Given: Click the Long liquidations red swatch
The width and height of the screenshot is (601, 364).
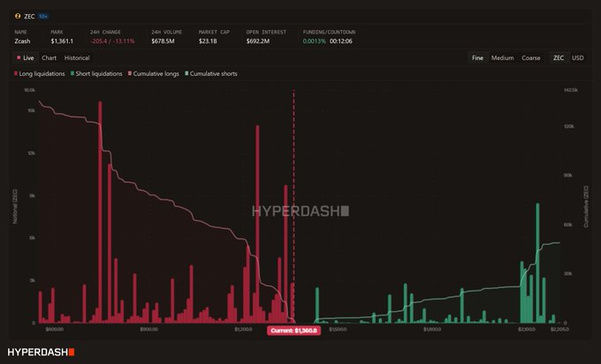Looking at the screenshot, I should [x=16, y=73].
